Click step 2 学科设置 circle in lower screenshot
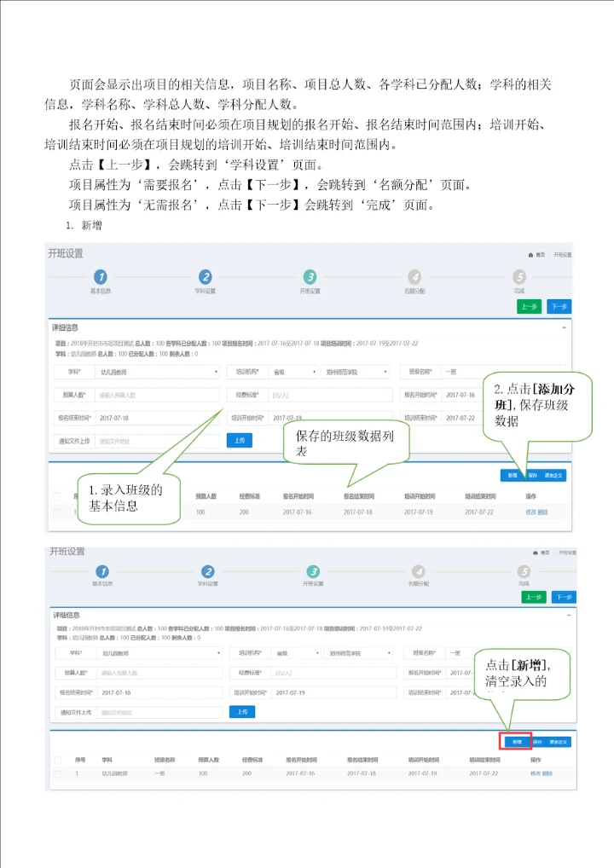Viewport: 614px width, 868px height. pos(207,571)
